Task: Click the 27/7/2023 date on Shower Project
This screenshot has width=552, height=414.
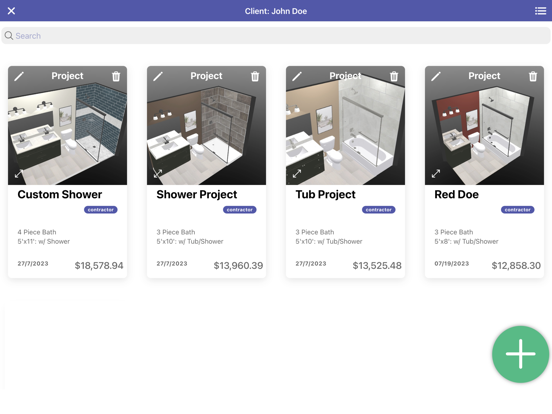Action: [172, 263]
